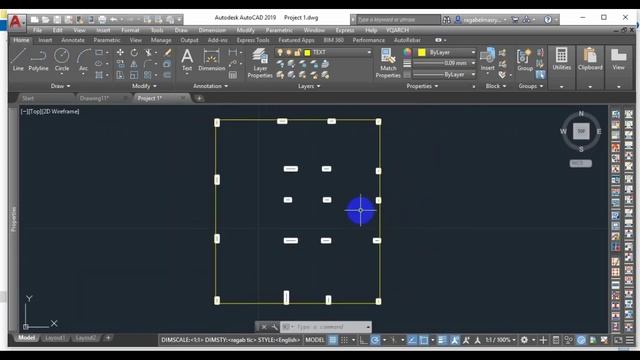Toggle ortho mode in status bar
The image size is (640, 360).
click(x=363, y=340)
